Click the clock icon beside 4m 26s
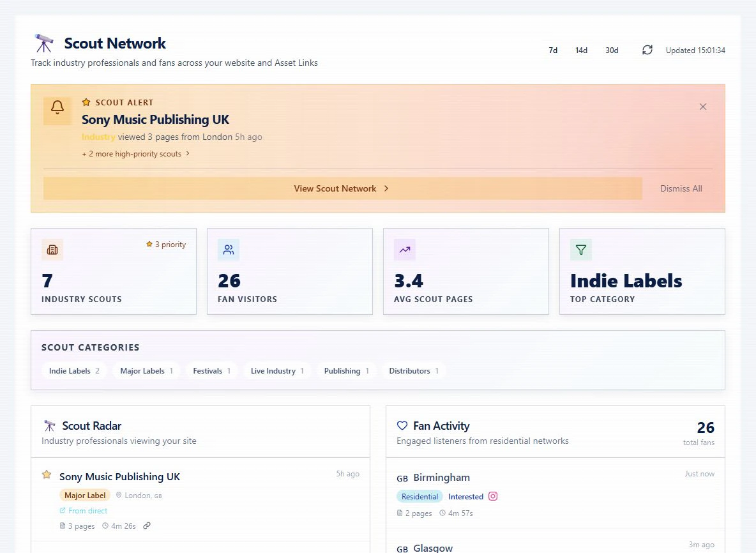The height and width of the screenshot is (553, 756). pos(105,526)
